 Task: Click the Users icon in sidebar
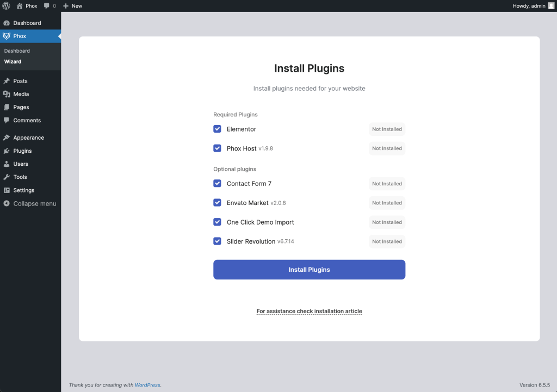[x=7, y=164]
